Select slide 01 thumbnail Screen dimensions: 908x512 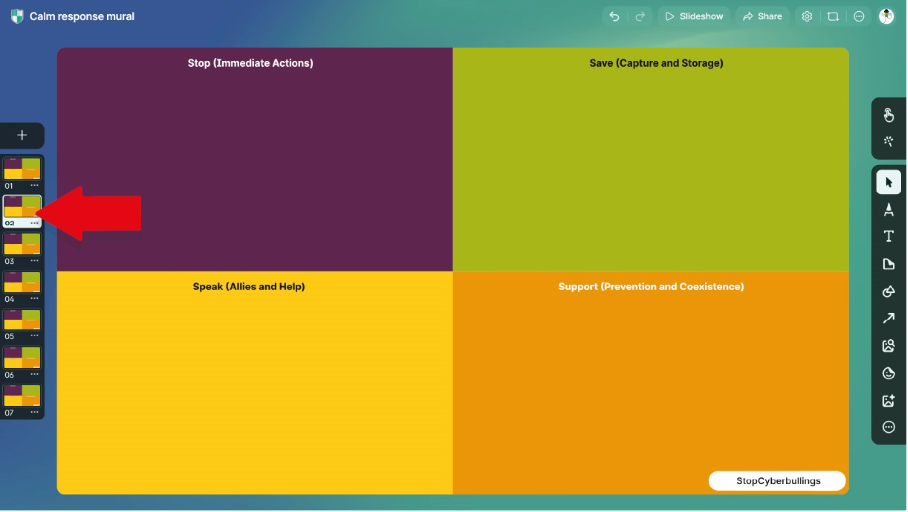tap(22, 169)
